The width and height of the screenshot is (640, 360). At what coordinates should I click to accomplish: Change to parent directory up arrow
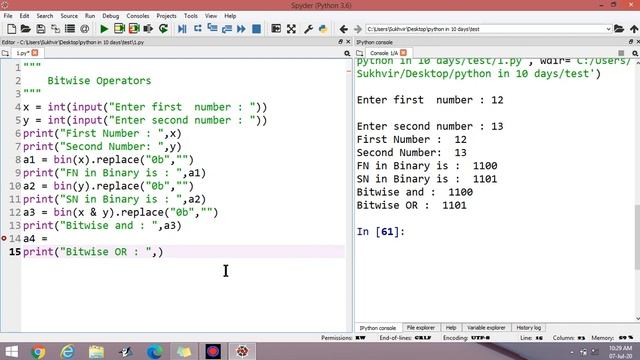(634, 29)
